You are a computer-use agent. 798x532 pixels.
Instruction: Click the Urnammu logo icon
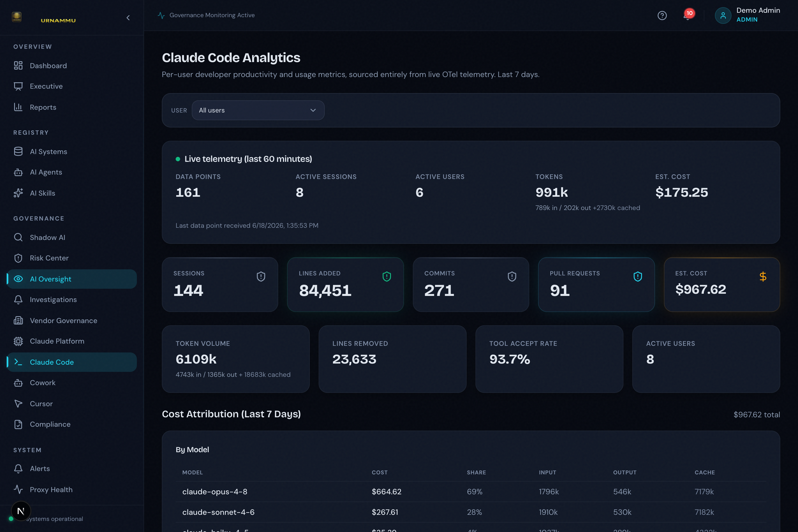(17, 17)
